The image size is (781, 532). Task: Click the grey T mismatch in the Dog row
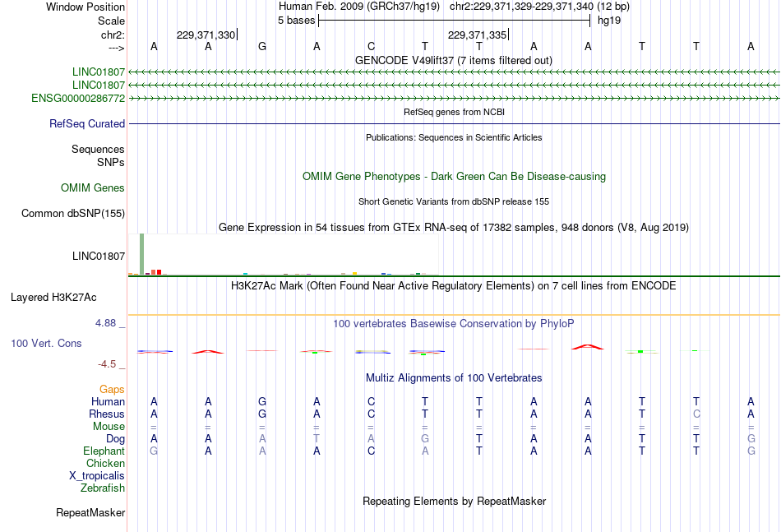coord(317,439)
